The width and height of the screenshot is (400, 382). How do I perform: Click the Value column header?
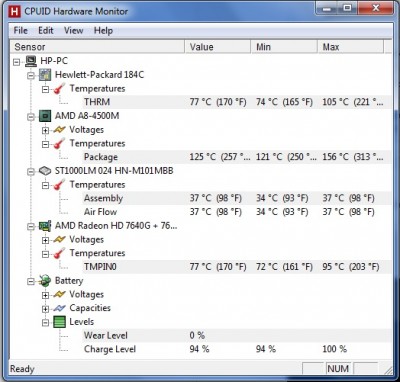point(218,47)
